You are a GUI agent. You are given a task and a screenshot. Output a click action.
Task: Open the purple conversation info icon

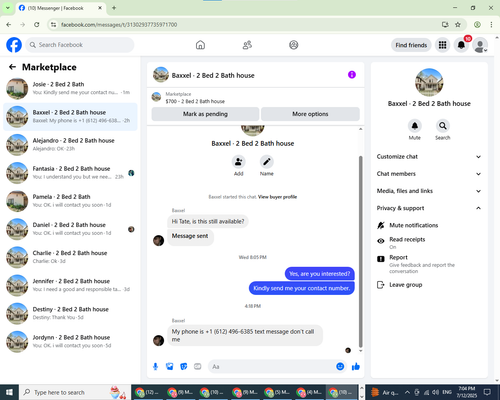click(x=352, y=75)
